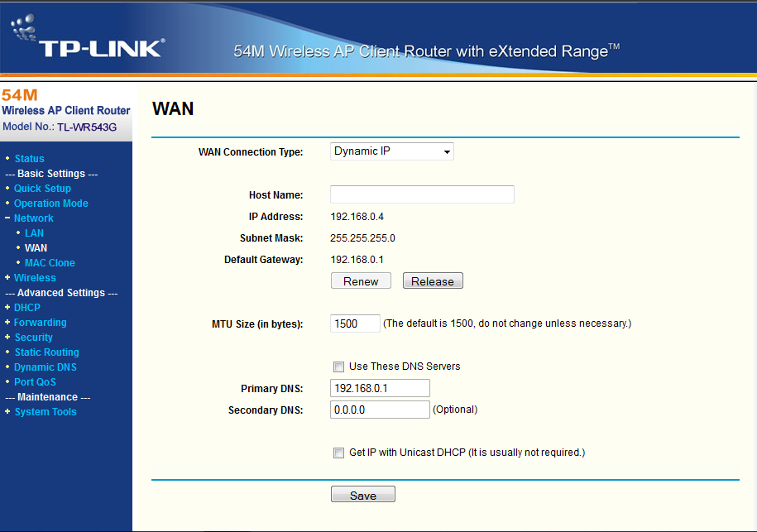Open Quick Setup in sidebar
This screenshot has height=532, width=757.
[x=42, y=189]
